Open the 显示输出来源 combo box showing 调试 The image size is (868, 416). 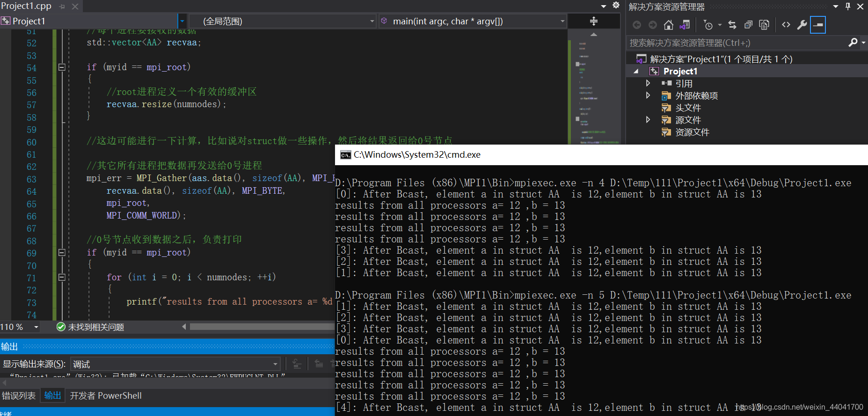[175, 364]
